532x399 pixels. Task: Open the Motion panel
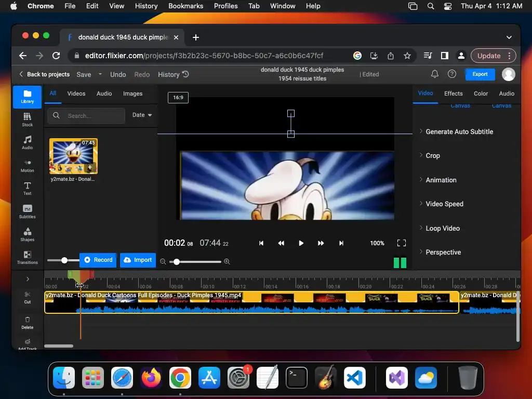(27, 166)
